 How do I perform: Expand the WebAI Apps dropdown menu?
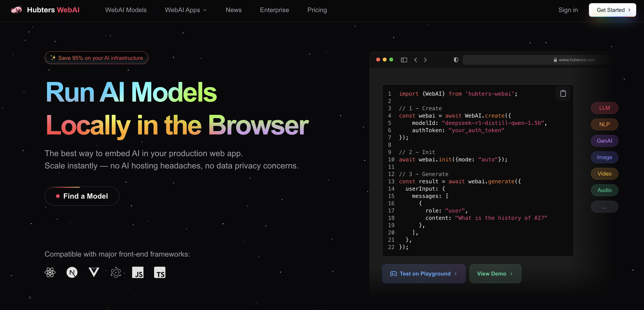pyautogui.click(x=186, y=10)
